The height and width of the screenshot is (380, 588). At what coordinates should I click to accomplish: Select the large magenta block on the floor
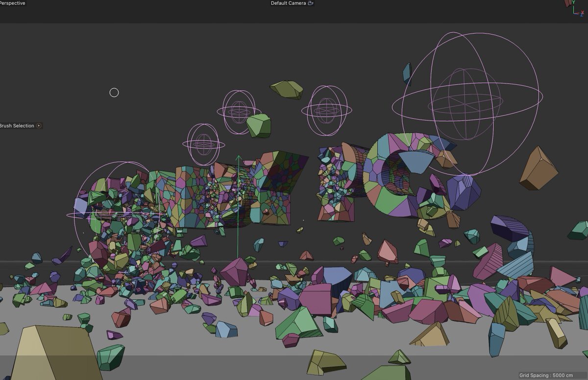pos(315,298)
